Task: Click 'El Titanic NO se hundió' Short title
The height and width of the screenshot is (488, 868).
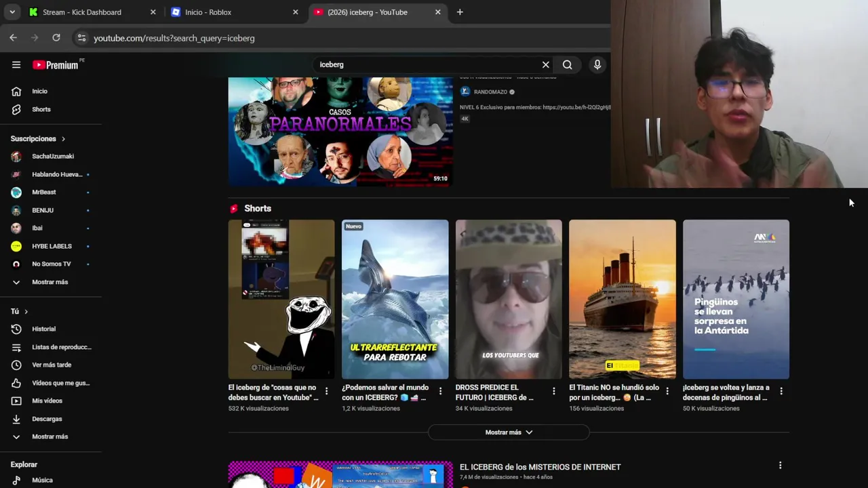Action: [614, 392]
